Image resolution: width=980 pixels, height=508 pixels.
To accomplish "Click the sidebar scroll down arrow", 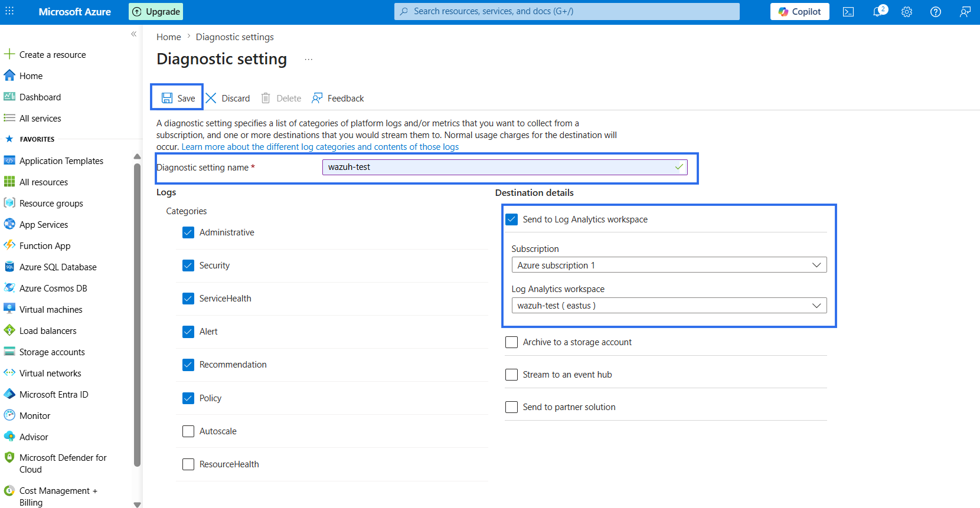I will pyautogui.click(x=138, y=504).
